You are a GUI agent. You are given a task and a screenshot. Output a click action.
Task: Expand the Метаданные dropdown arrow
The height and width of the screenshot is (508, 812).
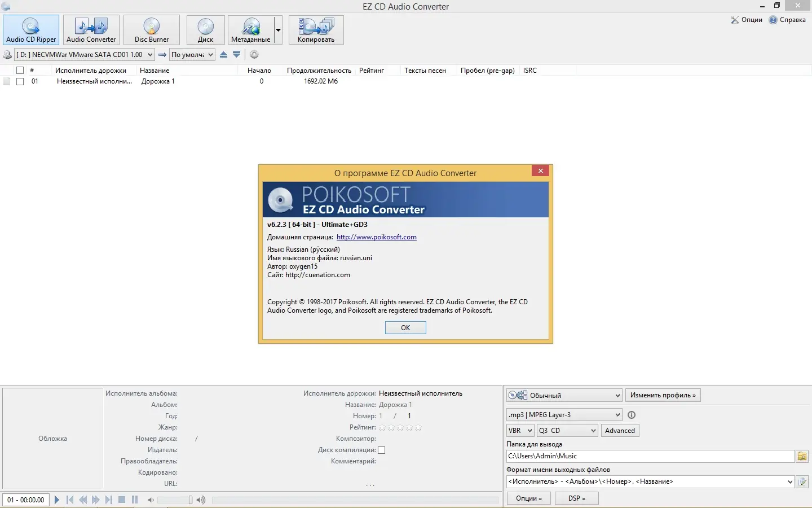[278, 30]
